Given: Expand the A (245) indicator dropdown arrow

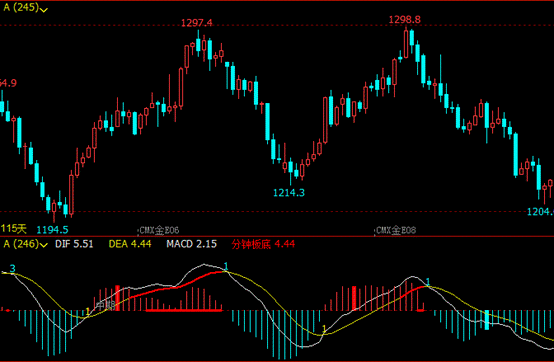Looking at the screenshot, I should (44, 10).
